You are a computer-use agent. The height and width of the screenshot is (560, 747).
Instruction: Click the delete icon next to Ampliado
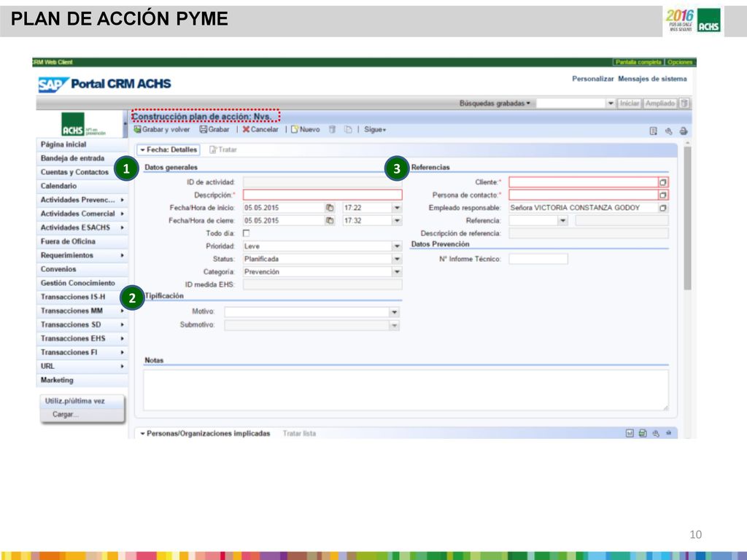pyautogui.click(x=684, y=103)
